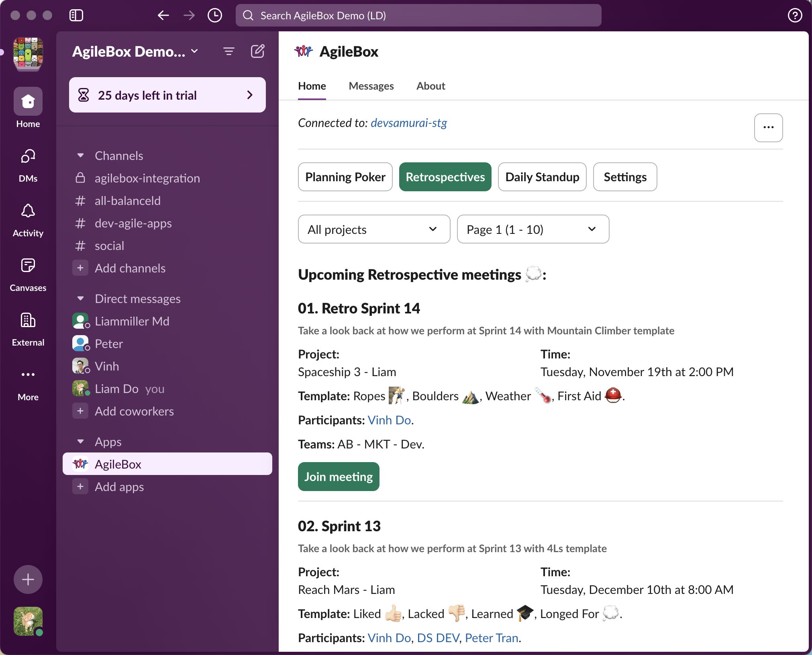Open the history clock icon
The image size is (812, 655).
tap(215, 15)
